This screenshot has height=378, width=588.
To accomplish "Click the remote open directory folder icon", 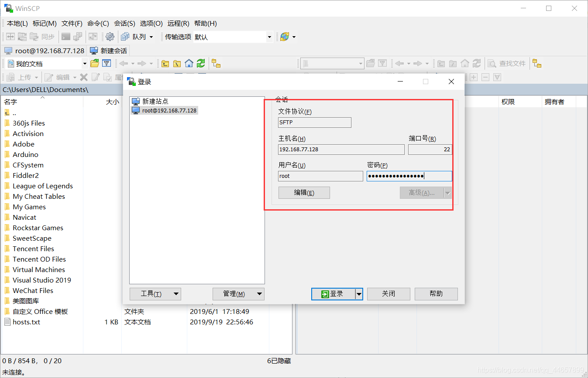I will (371, 64).
